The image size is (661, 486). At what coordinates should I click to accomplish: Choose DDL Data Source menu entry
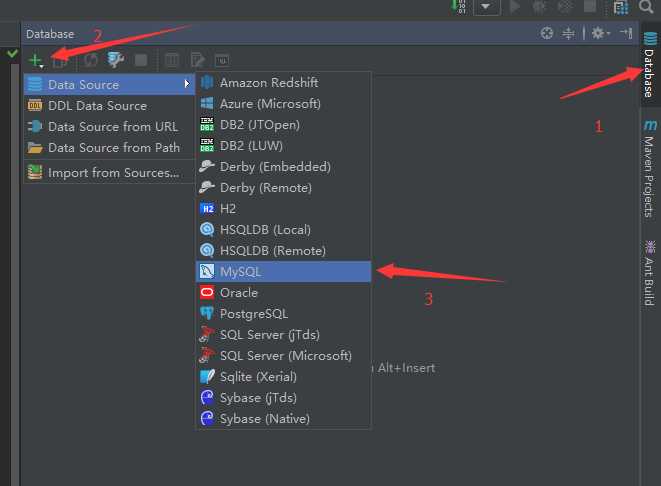(109, 105)
